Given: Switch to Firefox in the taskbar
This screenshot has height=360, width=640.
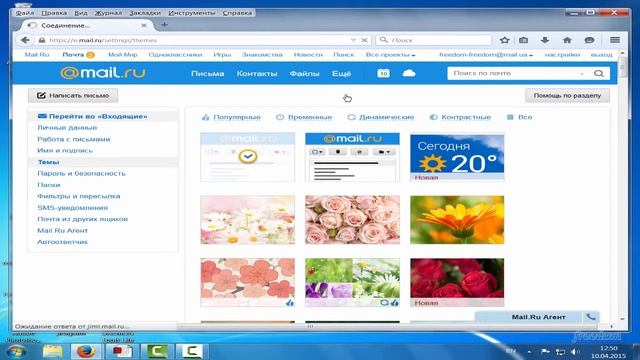Looking at the screenshot, I should click(86, 351).
